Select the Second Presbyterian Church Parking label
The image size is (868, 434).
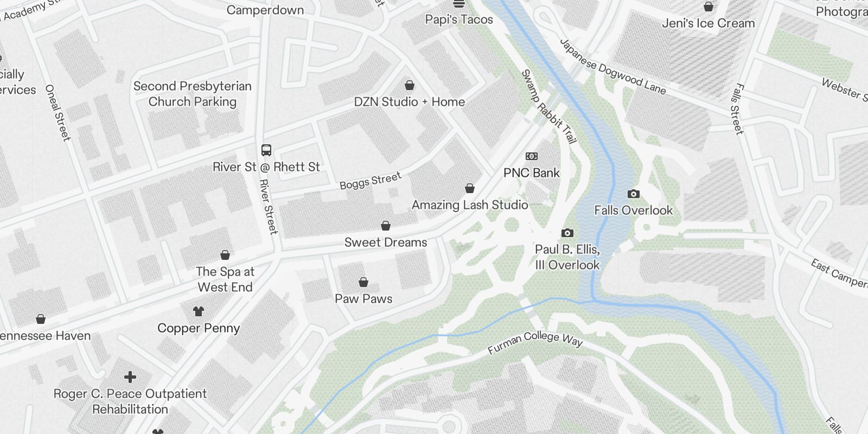tap(193, 94)
